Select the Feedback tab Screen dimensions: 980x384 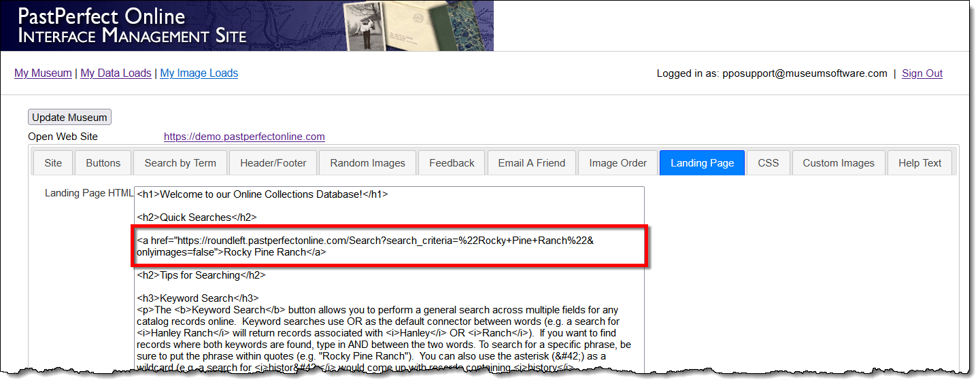point(452,163)
